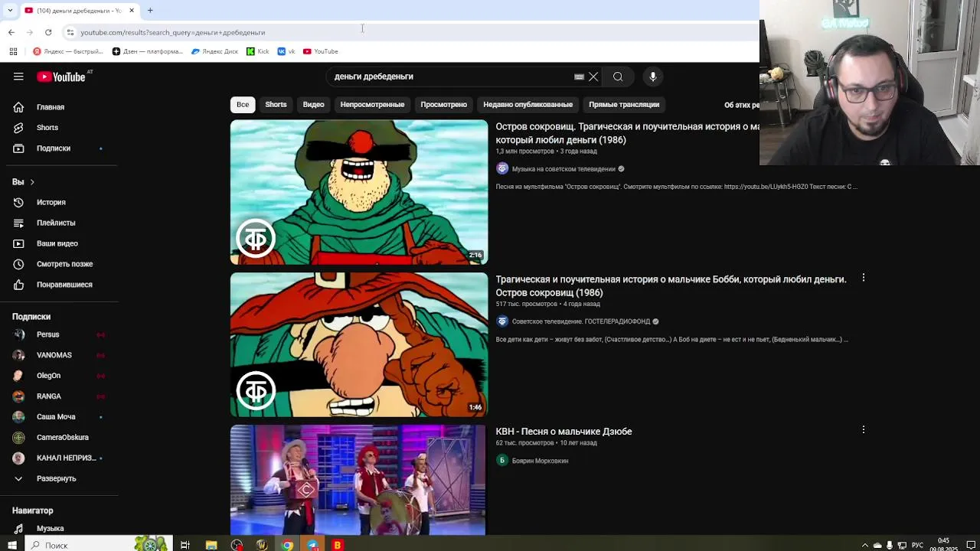Go to YouTube home via logo
Viewport: 980px width, 551px height.
click(x=61, y=77)
